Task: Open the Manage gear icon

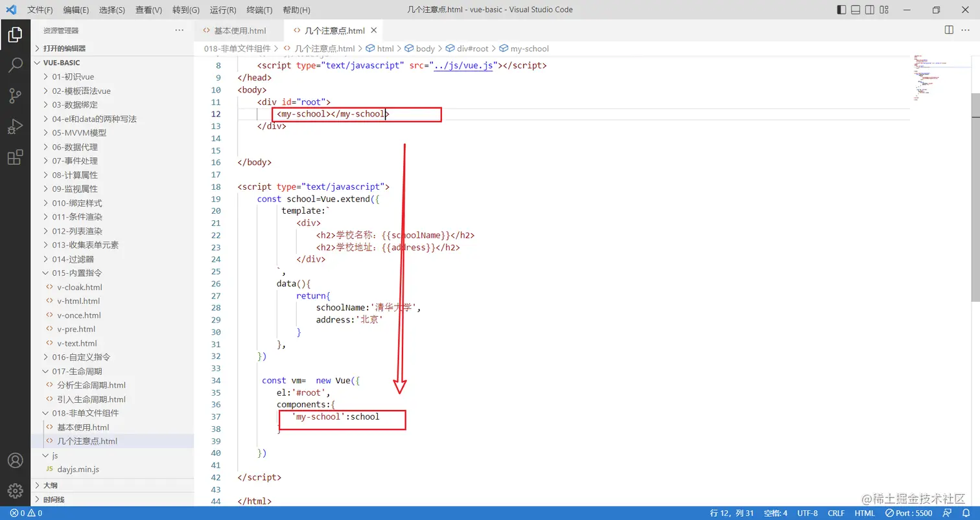Action: (15, 490)
